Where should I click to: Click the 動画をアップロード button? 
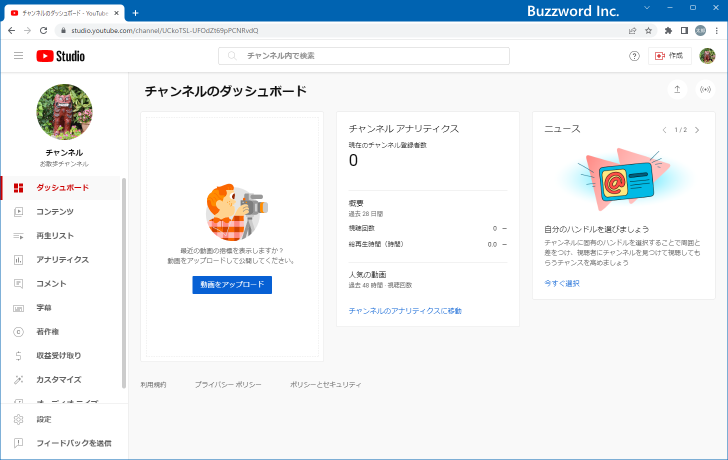(x=232, y=285)
